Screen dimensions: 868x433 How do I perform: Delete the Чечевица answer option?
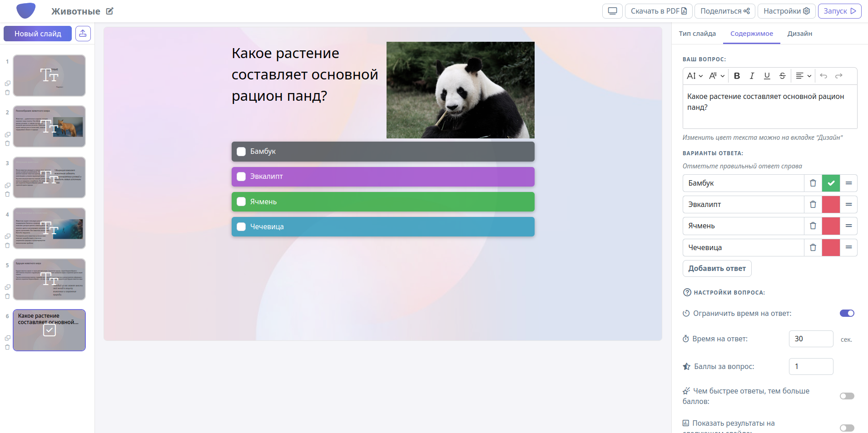[813, 247]
